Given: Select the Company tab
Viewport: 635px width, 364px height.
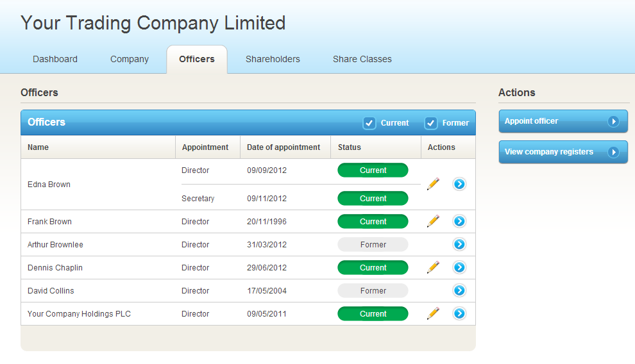Looking at the screenshot, I should coord(130,59).
